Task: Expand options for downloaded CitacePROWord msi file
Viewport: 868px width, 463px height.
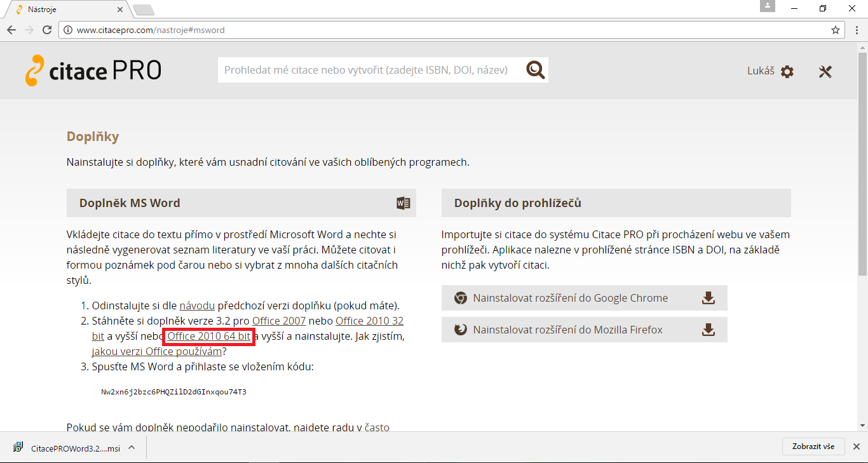Action: point(132,447)
